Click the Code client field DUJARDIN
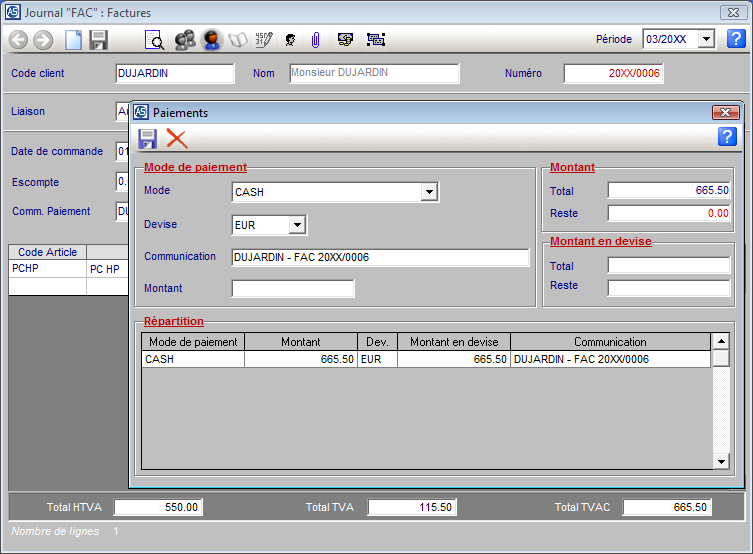753x554 pixels. (x=174, y=73)
